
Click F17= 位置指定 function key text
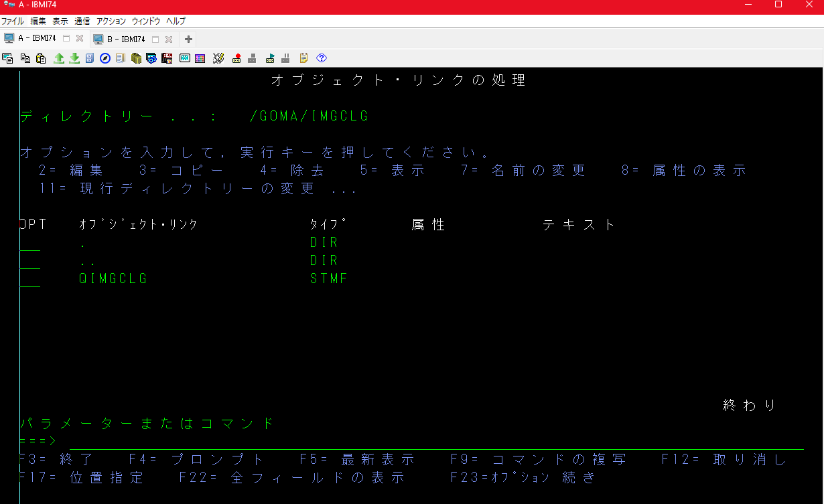point(82,478)
